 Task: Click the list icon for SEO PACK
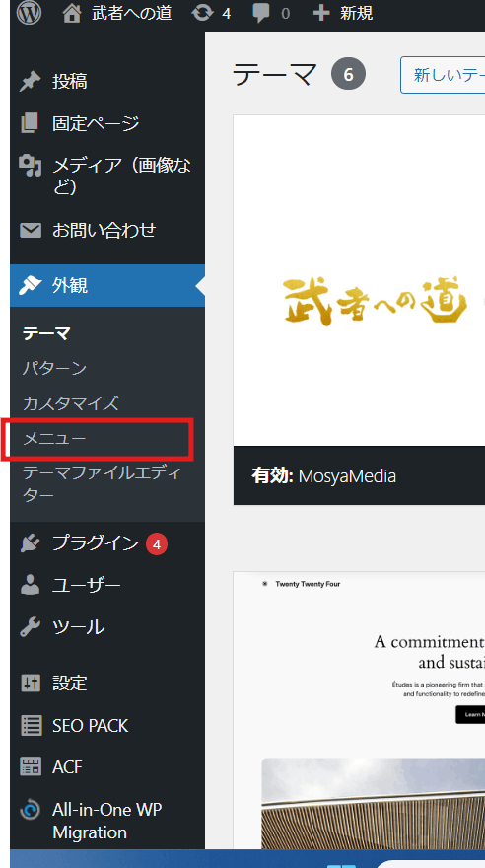[31, 725]
